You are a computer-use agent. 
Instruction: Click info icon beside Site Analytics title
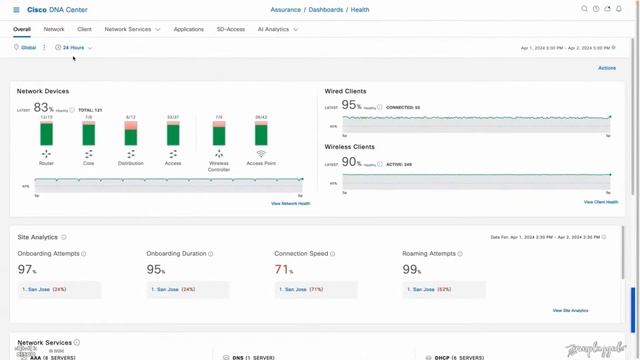pos(64,237)
